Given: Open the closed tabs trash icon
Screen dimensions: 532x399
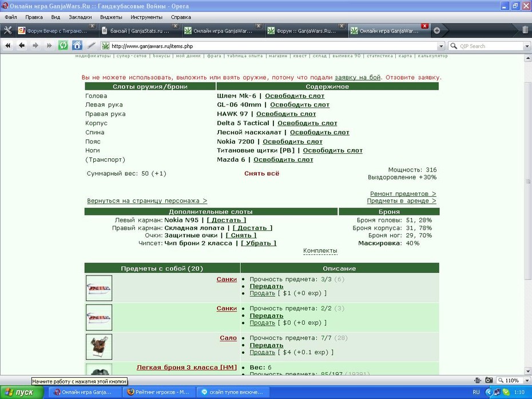Looking at the screenshot, I should pyautogui.click(x=525, y=30).
